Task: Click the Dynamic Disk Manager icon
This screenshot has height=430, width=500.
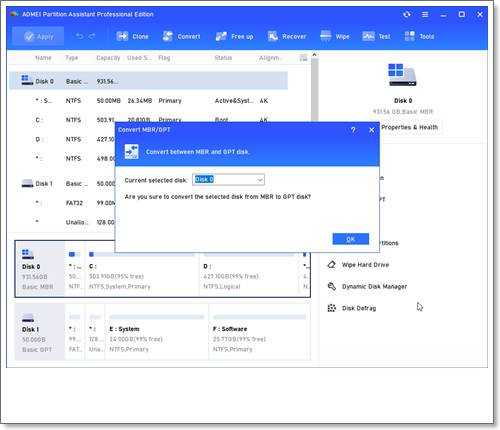Action: tap(331, 286)
